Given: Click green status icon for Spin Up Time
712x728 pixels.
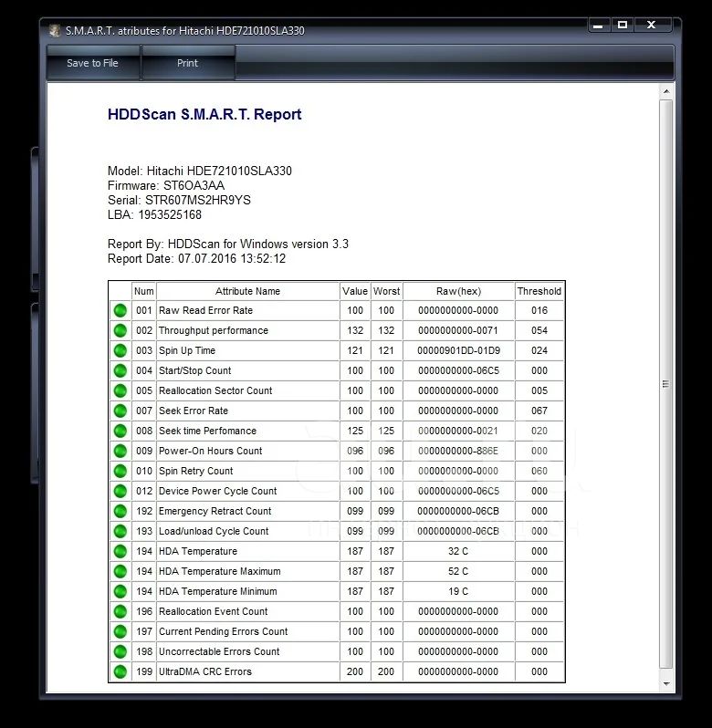Looking at the screenshot, I should point(120,350).
